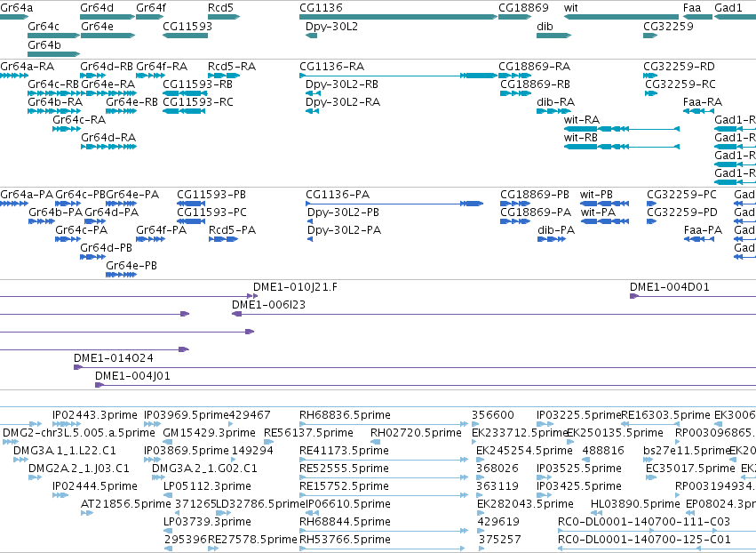Select protein CG18869-PB
The image size is (756, 553).
coord(535,195)
